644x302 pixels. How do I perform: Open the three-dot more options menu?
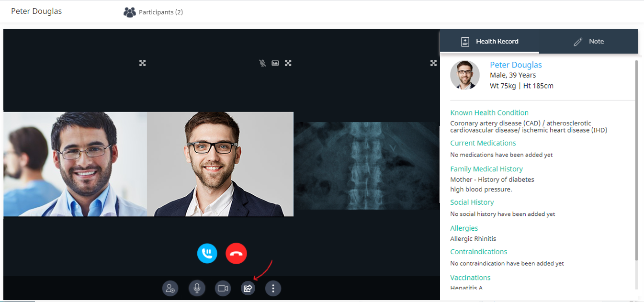coord(273,288)
